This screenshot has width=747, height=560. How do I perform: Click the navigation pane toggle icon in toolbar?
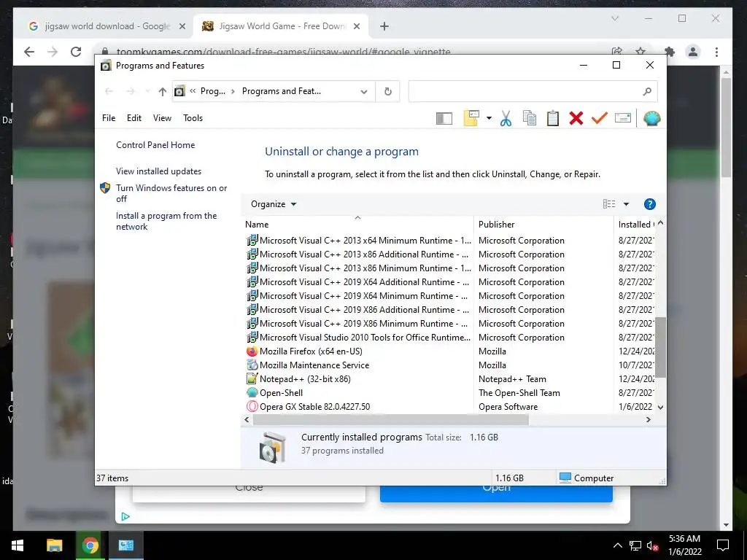(444, 118)
